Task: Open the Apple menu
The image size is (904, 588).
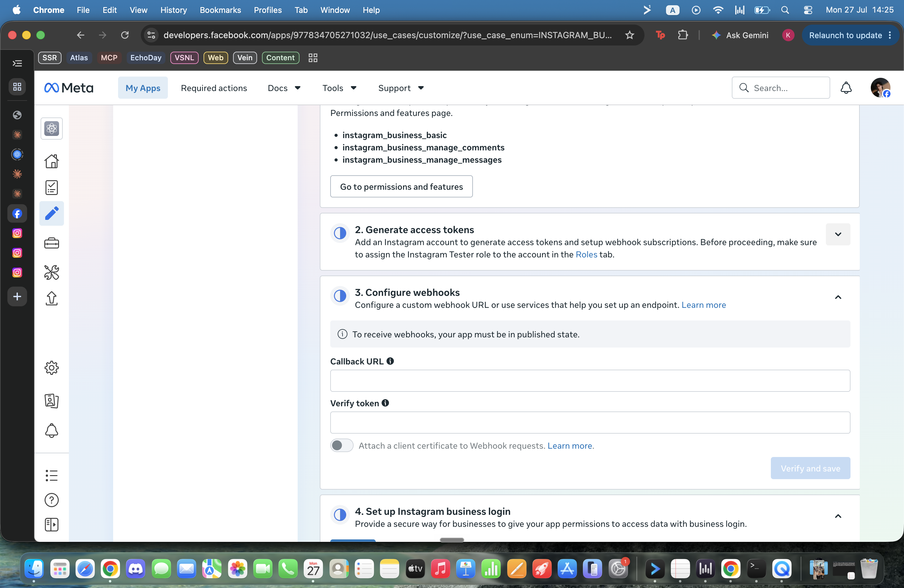Action: pyautogui.click(x=16, y=10)
